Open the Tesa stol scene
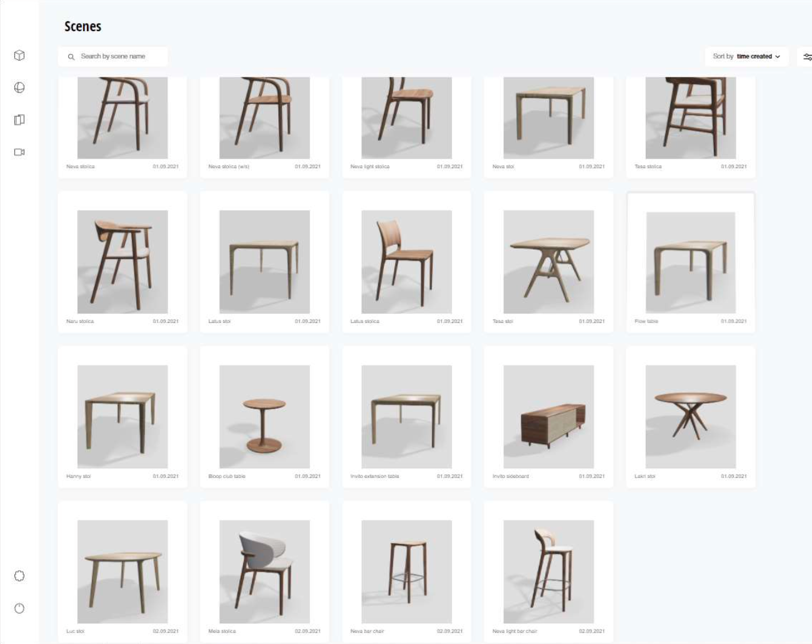The height and width of the screenshot is (644, 812). [548, 262]
